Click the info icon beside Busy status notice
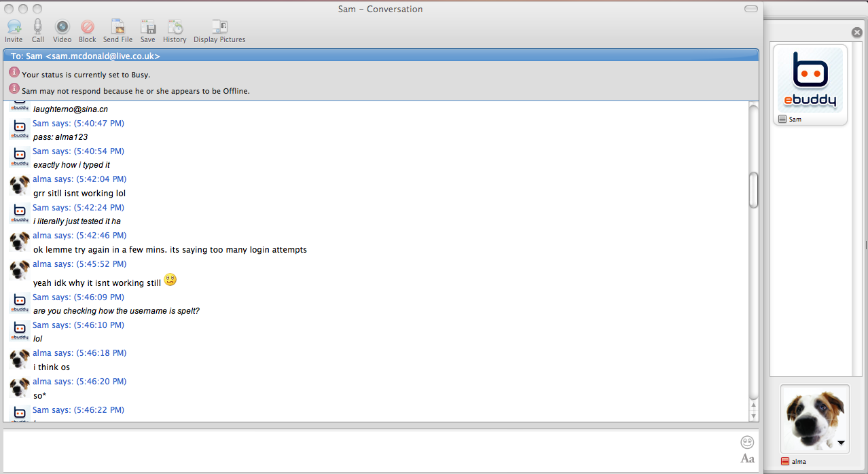 14,72
